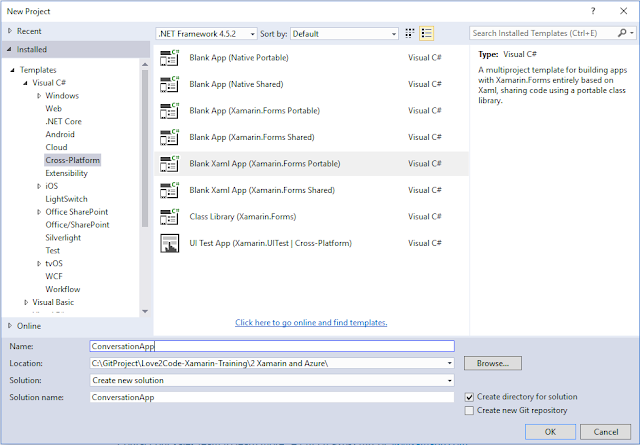Screen dimensions: 640x445
Task: Expand the tvOS tree node
Action: tap(39, 264)
